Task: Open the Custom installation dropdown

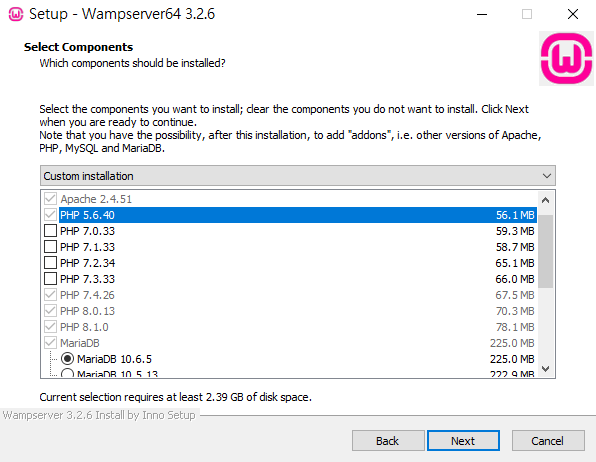Action: pos(298,176)
